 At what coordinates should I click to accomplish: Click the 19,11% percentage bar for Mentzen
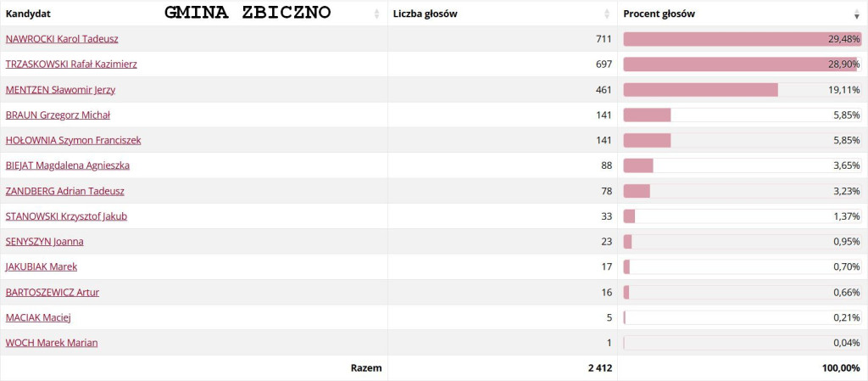(743, 90)
